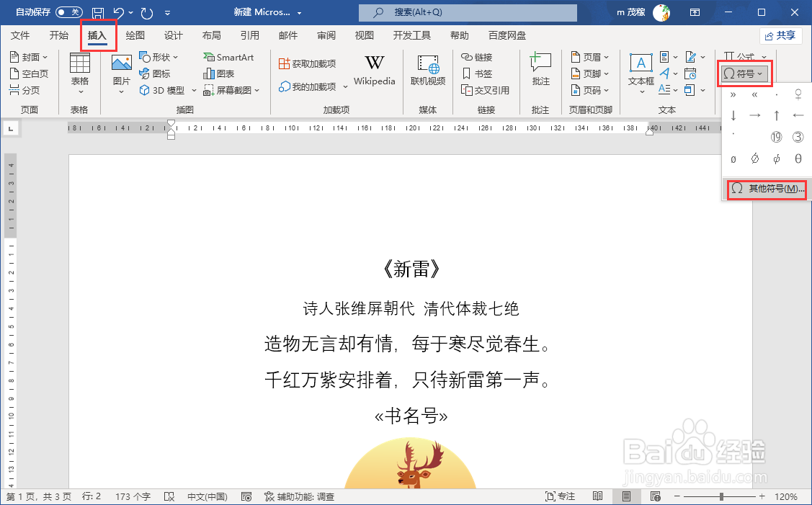Insert the left arrow ← symbol
Viewport: 812px width, 505px height.
[x=798, y=115]
